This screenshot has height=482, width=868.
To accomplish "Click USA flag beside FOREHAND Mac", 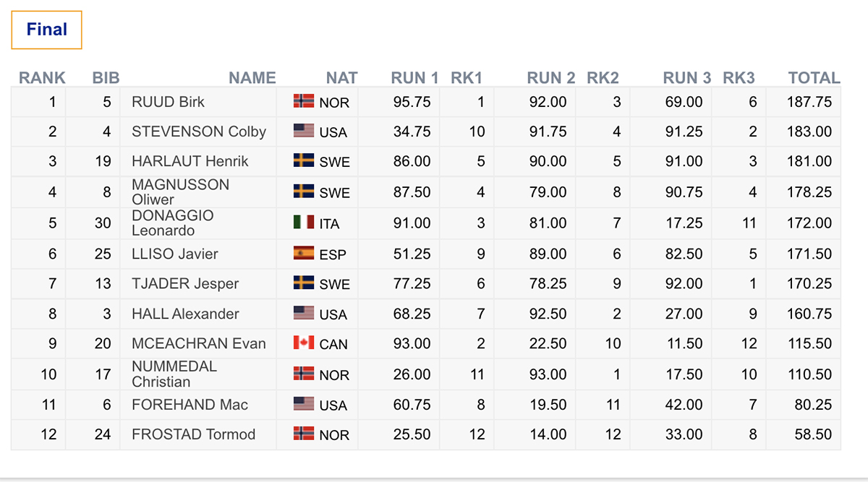I will [x=304, y=403].
